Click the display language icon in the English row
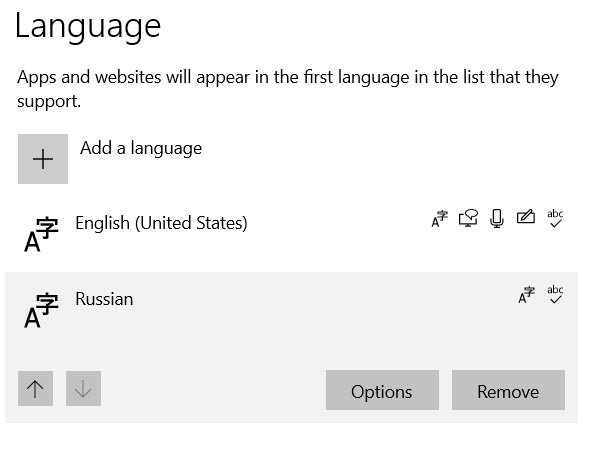The height and width of the screenshot is (450, 601). tap(439, 219)
